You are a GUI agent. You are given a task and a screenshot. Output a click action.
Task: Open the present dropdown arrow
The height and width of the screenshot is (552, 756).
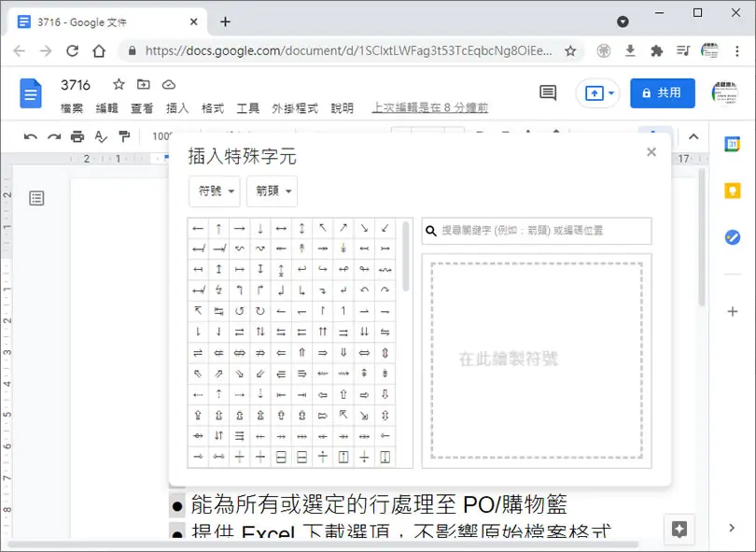pyautogui.click(x=611, y=93)
